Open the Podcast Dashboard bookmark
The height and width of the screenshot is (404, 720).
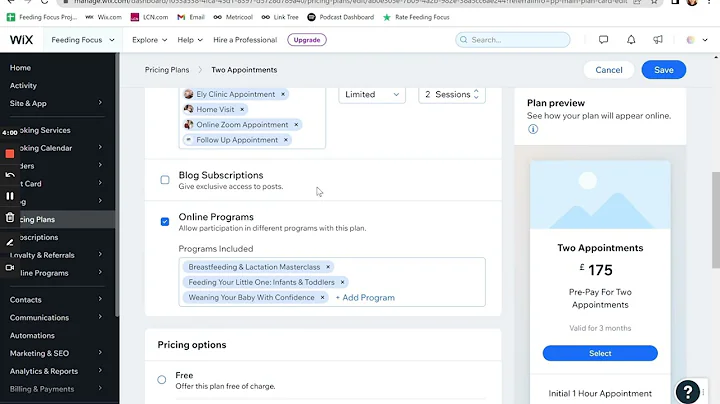pos(341,17)
